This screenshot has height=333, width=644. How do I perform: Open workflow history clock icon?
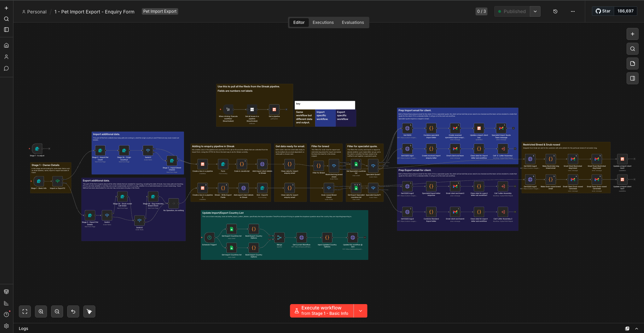coord(555,11)
